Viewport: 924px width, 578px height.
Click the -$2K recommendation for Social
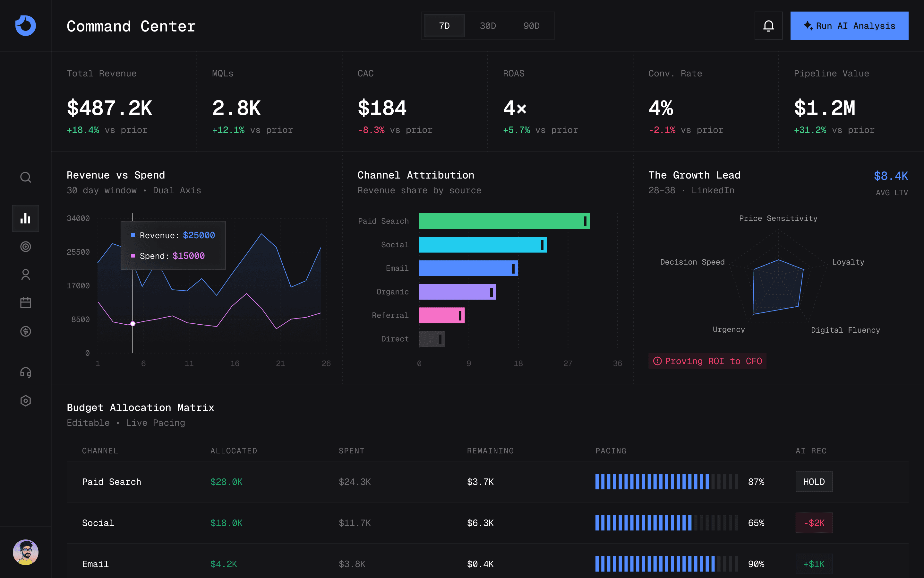[x=814, y=522]
